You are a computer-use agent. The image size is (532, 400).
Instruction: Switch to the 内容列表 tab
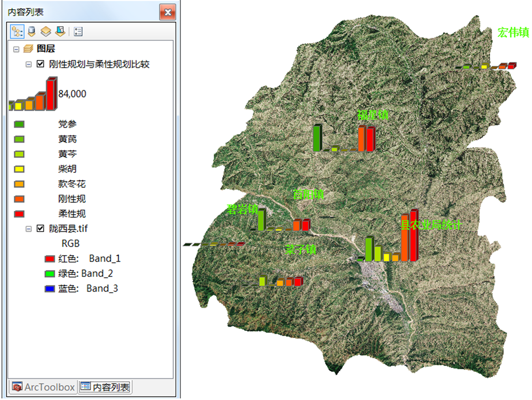point(105,387)
